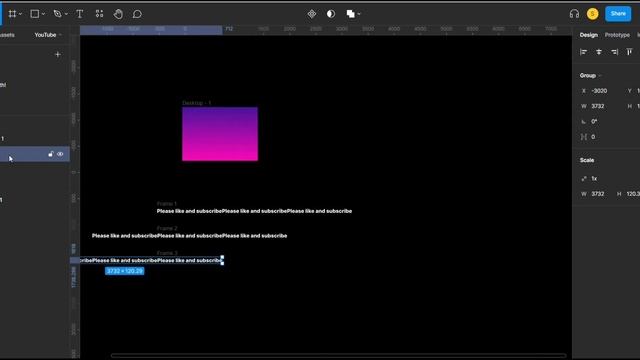
Task: Click the bottom-right selection resize handle
Action: coord(222,264)
